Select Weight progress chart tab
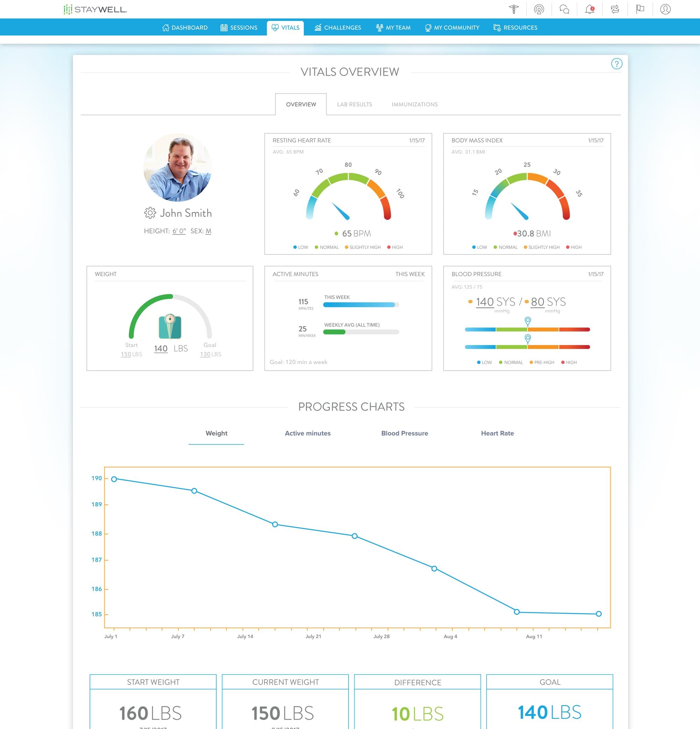This screenshot has height=729, width=700. pos(216,433)
